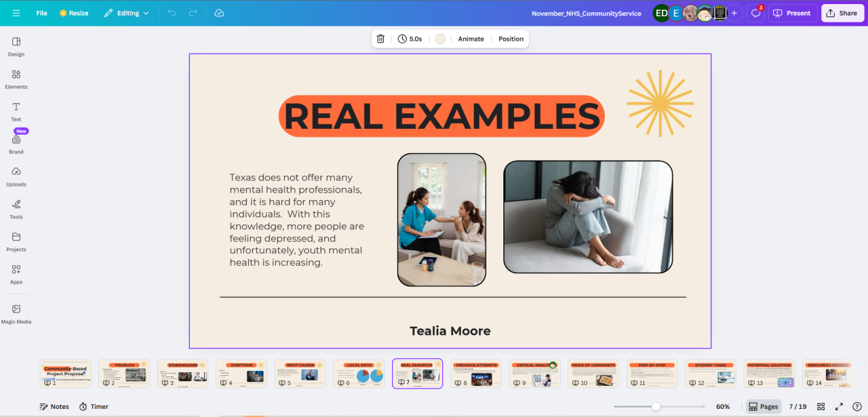
Task: Add a collaborator with the plus button
Action: (x=734, y=13)
